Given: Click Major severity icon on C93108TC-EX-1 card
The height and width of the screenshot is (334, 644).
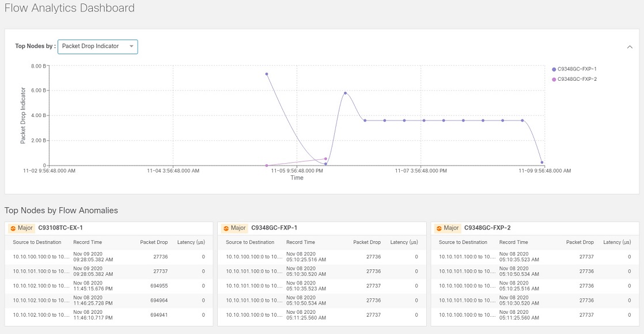Looking at the screenshot, I should (x=12, y=228).
